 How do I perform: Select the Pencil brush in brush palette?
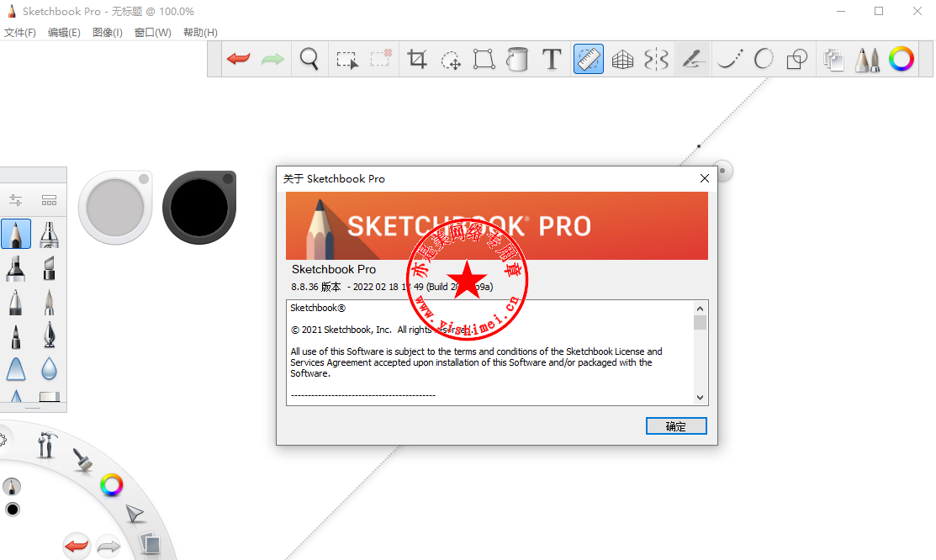tap(16, 234)
